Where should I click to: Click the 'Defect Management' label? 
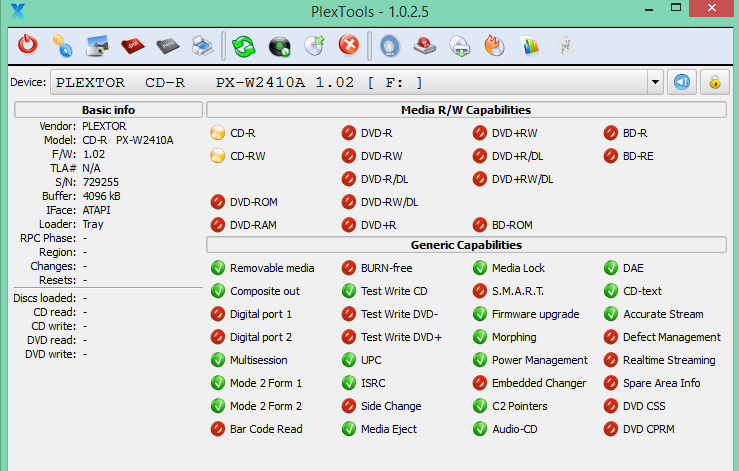(x=672, y=337)
